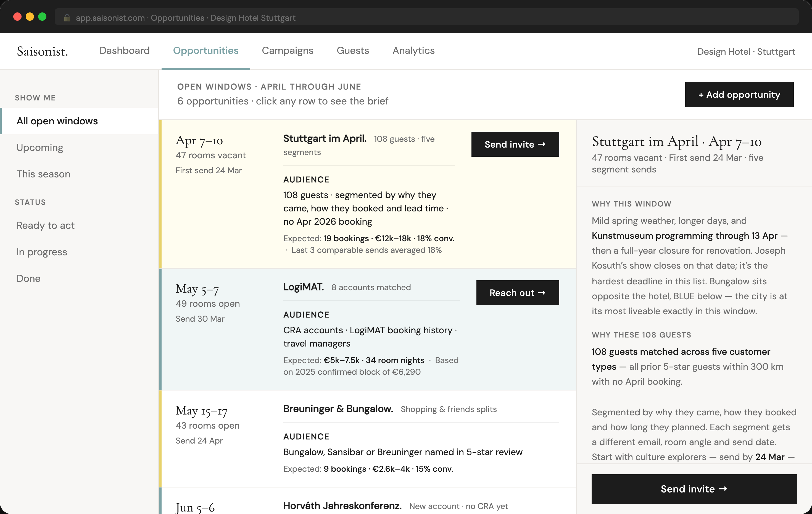Screen dimensions: 812x514
Task: Show Done opportunities
Action: tap(29, 279)
